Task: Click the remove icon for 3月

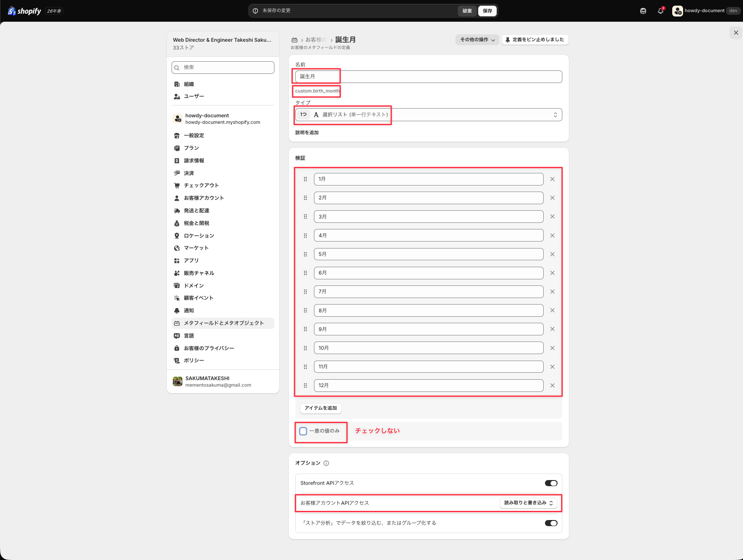Action: point(552,216)
